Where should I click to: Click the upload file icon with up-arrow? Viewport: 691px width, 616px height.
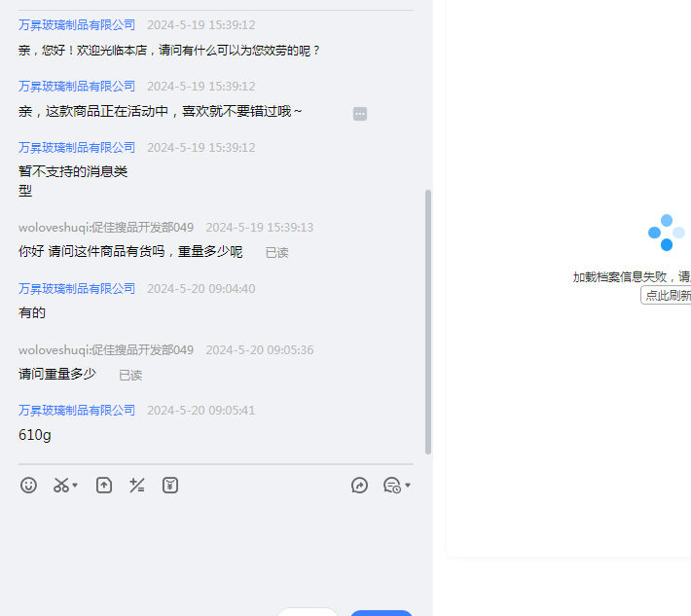[104, 485]
